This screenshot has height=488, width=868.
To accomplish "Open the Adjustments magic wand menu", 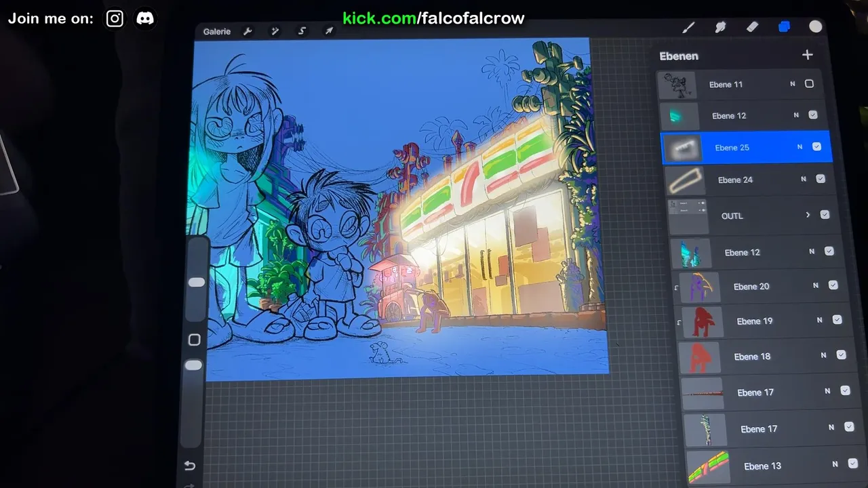I will click(x=275, y=31).
